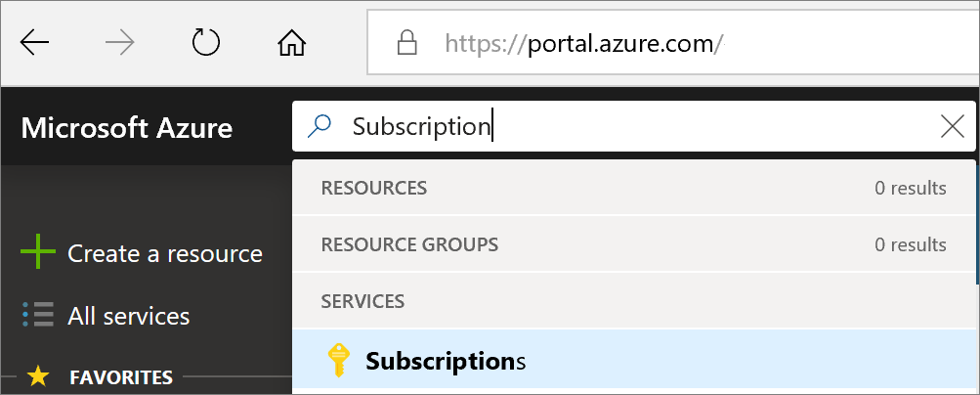Viewport: 980px width, 395px height.
Task: Click the green plus Create icon
Action: click(38, 253)
